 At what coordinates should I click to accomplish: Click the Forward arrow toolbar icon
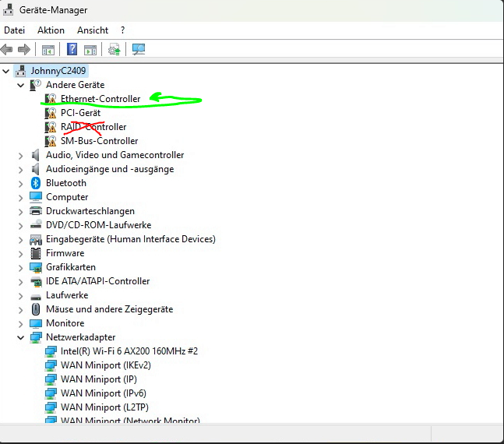point(24,50)
